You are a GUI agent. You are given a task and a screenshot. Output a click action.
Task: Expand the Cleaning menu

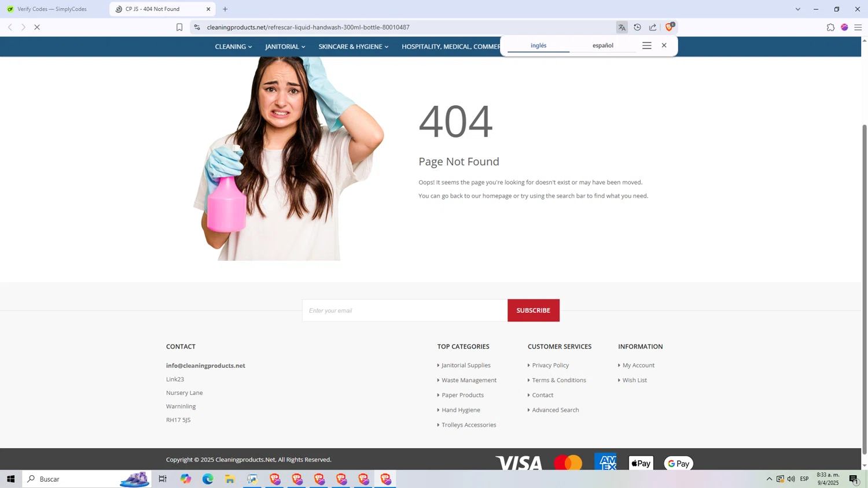(x=233, y=47)
